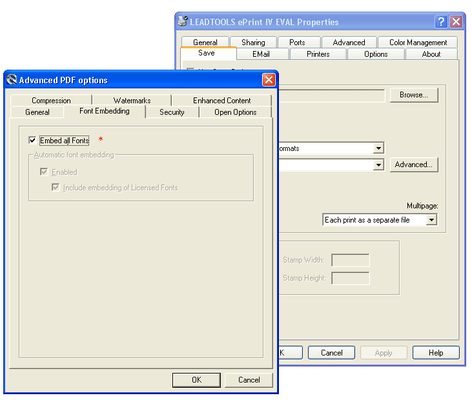Viewport: 472px width, 400px height.
Task: Click the Stamp Width input field
Action: (x=350, y=260)
